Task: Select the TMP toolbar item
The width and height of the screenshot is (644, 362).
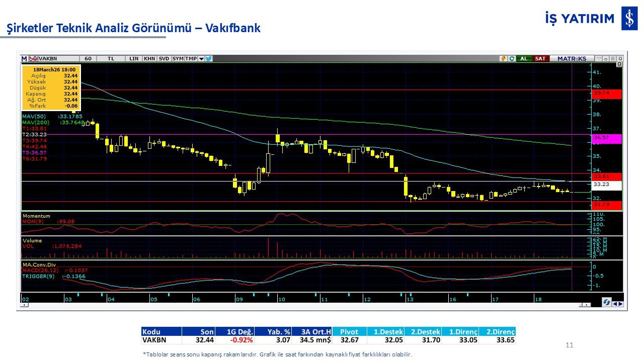Action: (191, 58)
